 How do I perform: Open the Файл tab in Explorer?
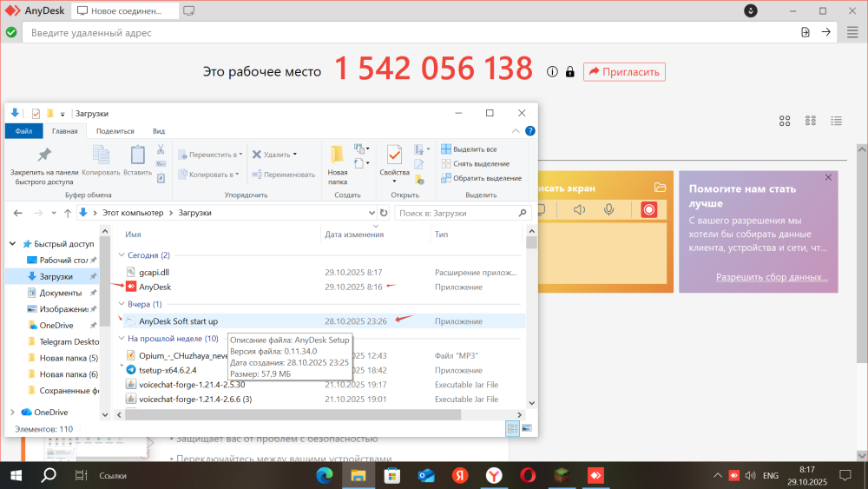tap(23, 131)
